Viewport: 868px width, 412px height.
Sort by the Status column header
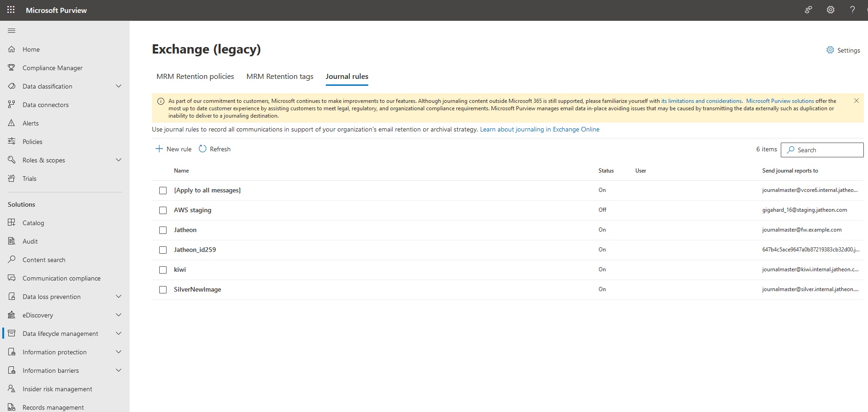click(606, 171)
